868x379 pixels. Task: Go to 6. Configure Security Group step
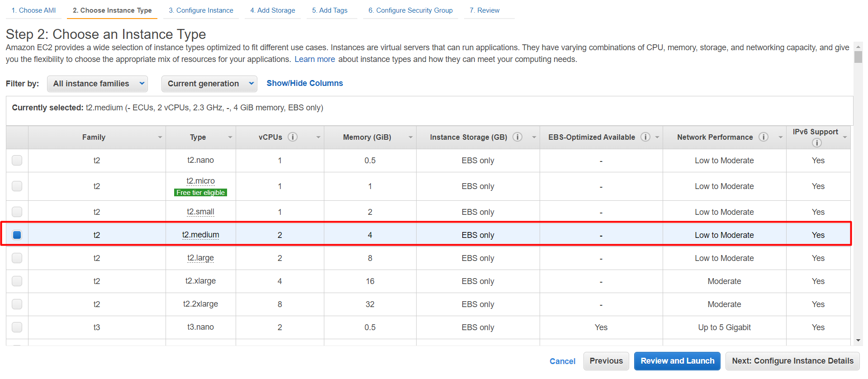pyautogui.click(x=411, y=10)
